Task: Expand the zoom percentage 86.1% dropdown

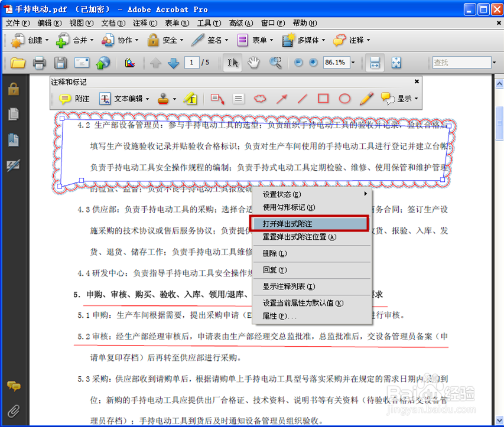Action: (x=353, y=61)
